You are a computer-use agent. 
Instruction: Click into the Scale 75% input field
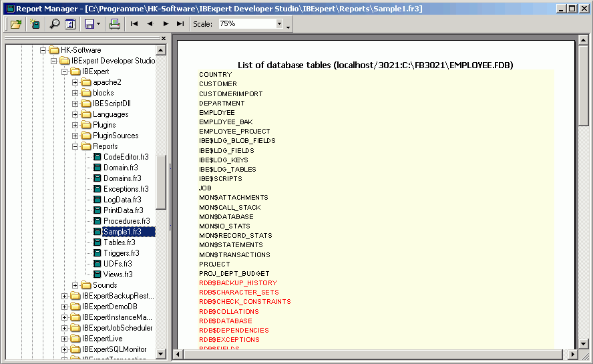tap(247, 24)
